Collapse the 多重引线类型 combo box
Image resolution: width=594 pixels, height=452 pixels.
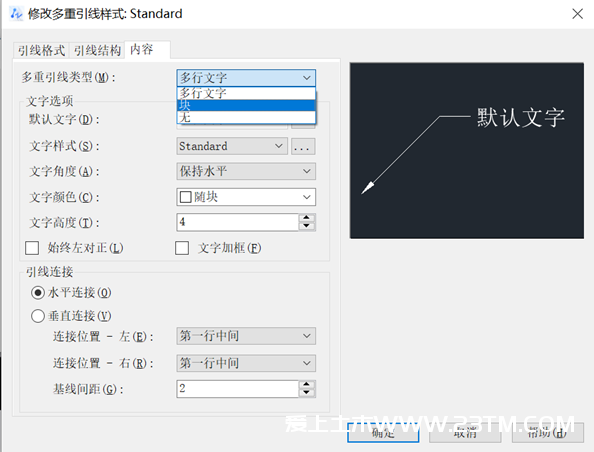pos(246,78)
